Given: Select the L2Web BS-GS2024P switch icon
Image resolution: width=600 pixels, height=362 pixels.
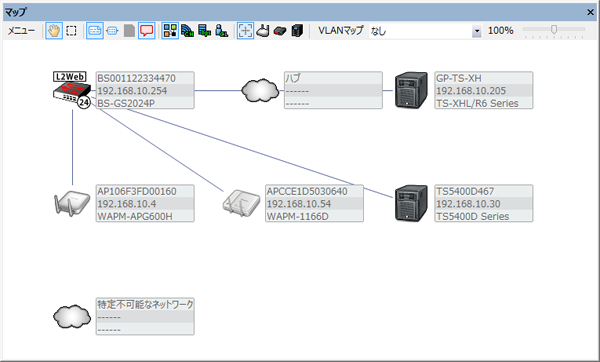Looking at the screenshot, I should click(72, 90).
